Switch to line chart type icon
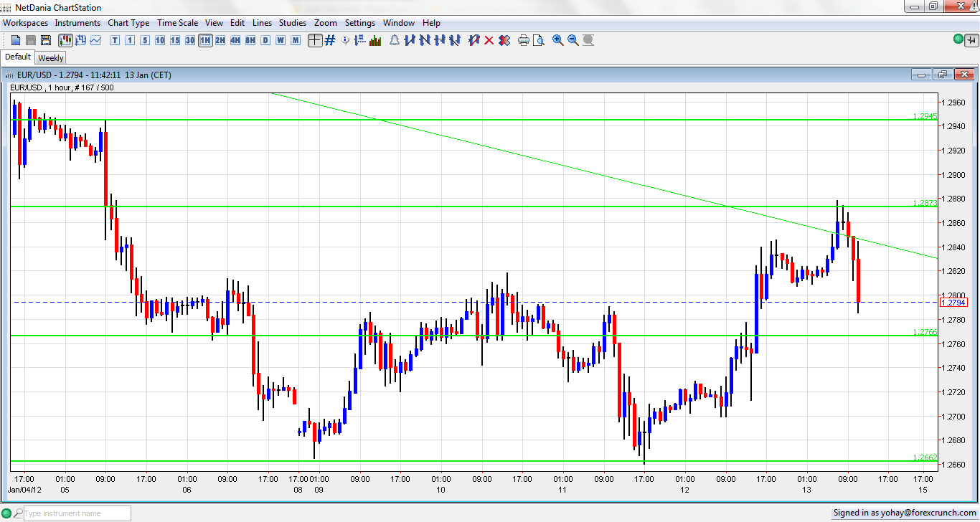980x522 pixels. (95, 40)
